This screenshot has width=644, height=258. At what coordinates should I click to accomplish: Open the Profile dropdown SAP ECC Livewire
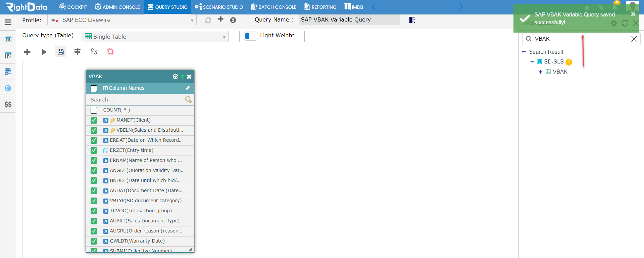pos(122,20)
